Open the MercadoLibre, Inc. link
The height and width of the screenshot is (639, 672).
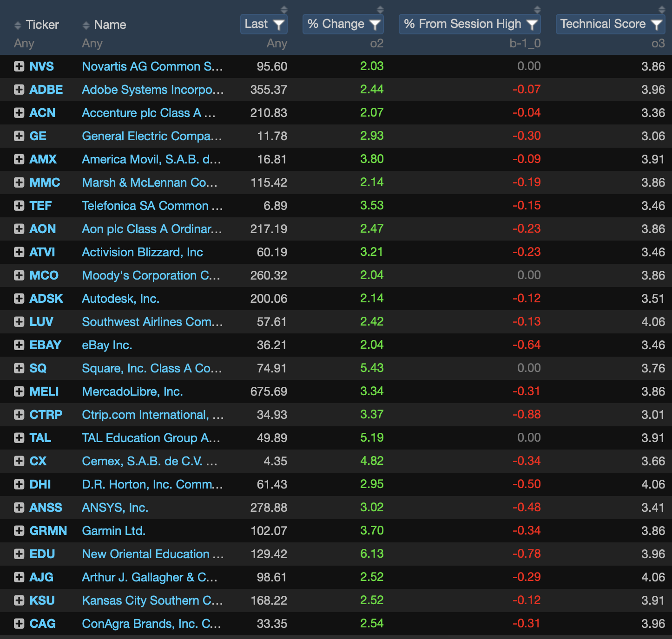(x=132, y=391)
